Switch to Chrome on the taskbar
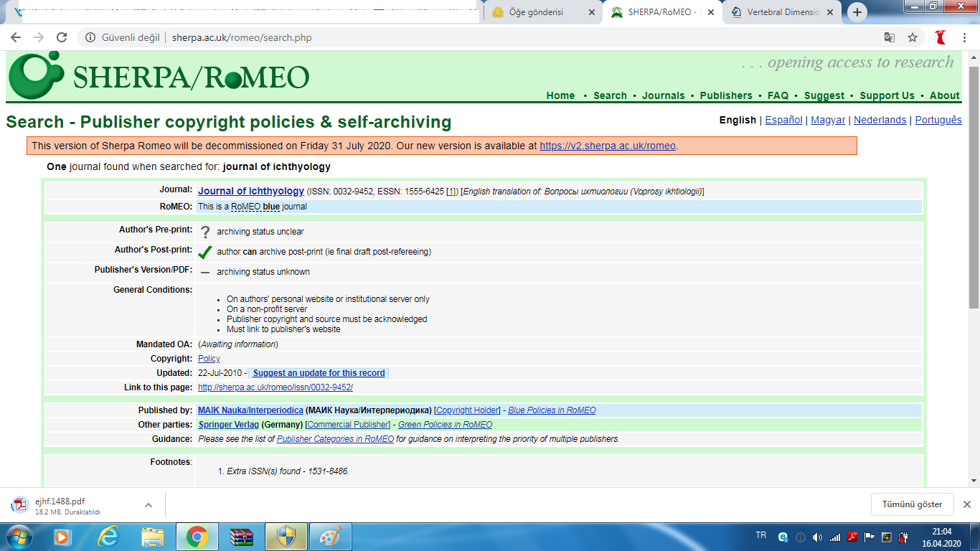The height and width of the screenshot is (551, 980). (197, 536)
